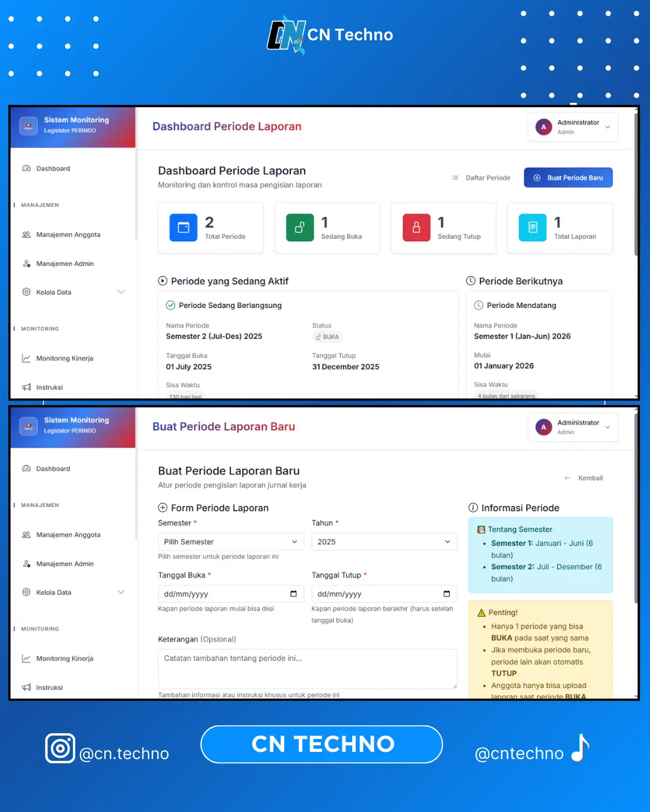
Task: Open the Tanggal Tutup calendar picker icon
Action: 447,594
